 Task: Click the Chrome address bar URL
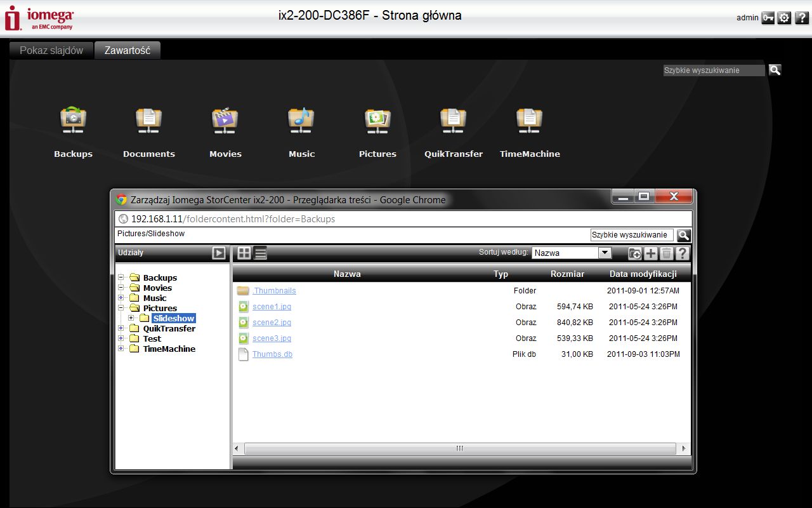(x=233, y=219)
